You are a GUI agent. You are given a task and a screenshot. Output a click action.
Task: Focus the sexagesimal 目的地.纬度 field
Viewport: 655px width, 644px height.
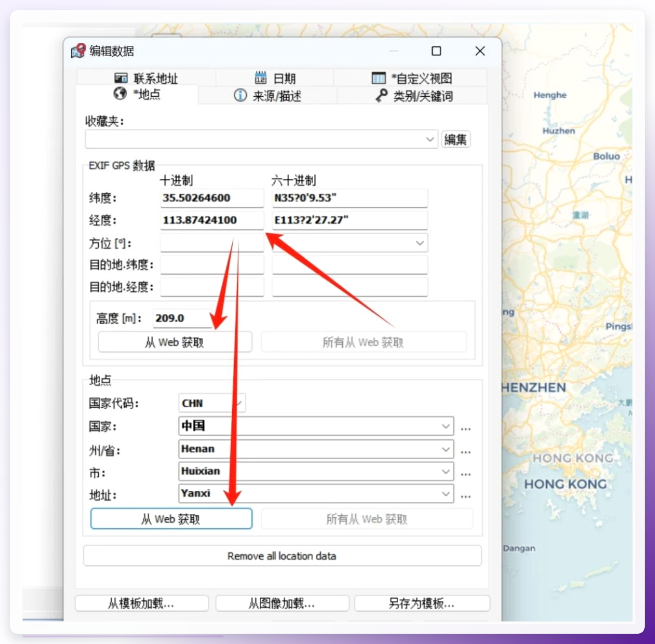coord(350,265)
